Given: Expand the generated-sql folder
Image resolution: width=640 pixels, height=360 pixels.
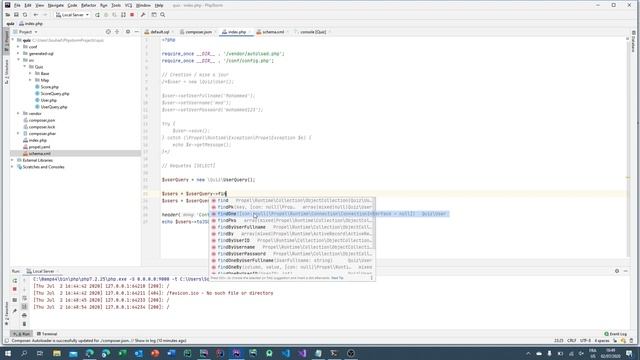Looking at the screenshot, I should [18, 53].
